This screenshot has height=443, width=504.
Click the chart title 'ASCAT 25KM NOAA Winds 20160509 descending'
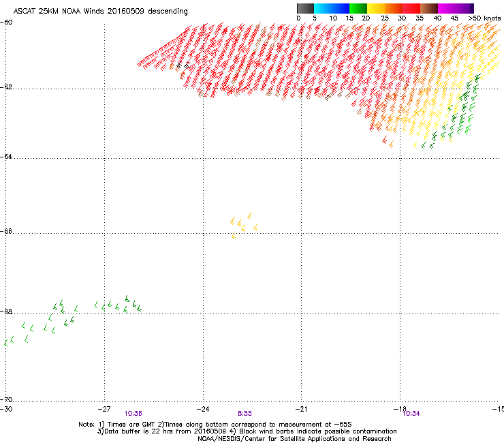click(100, 12)
